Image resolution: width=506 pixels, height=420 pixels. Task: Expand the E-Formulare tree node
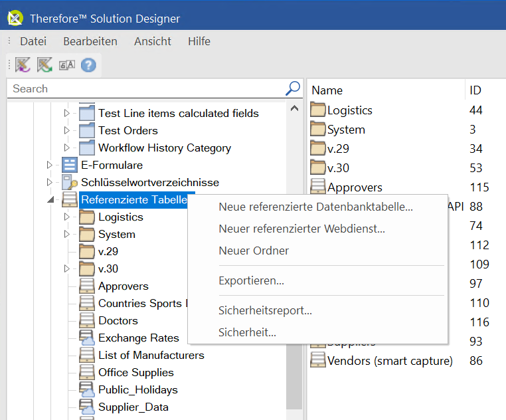(x=49, y=165)
